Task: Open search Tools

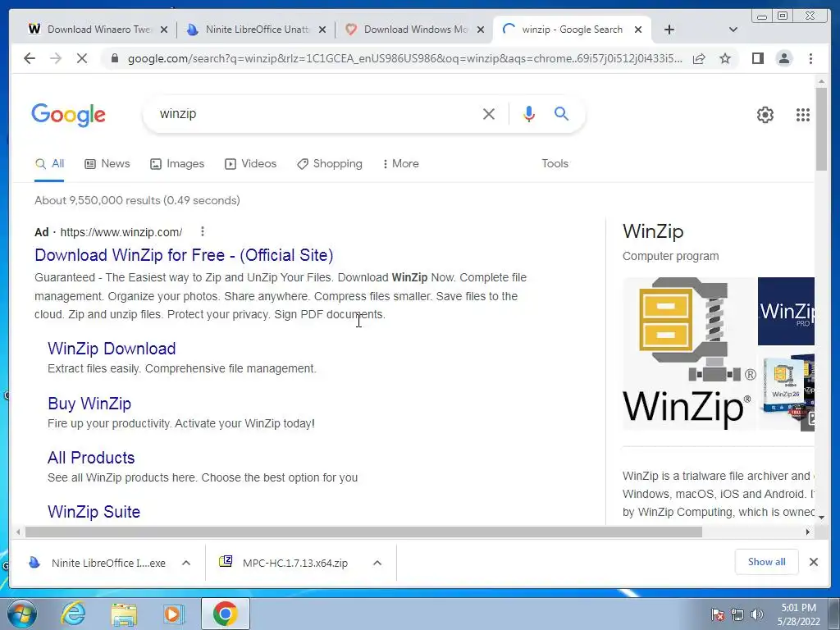Action: pyautogui.click(x=555, y=163)
